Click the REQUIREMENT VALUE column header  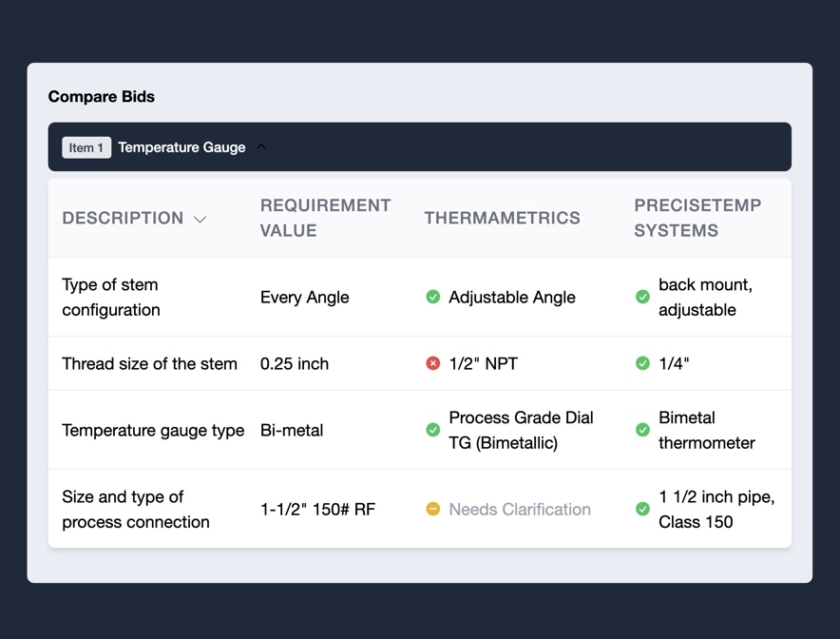[325, 218]
